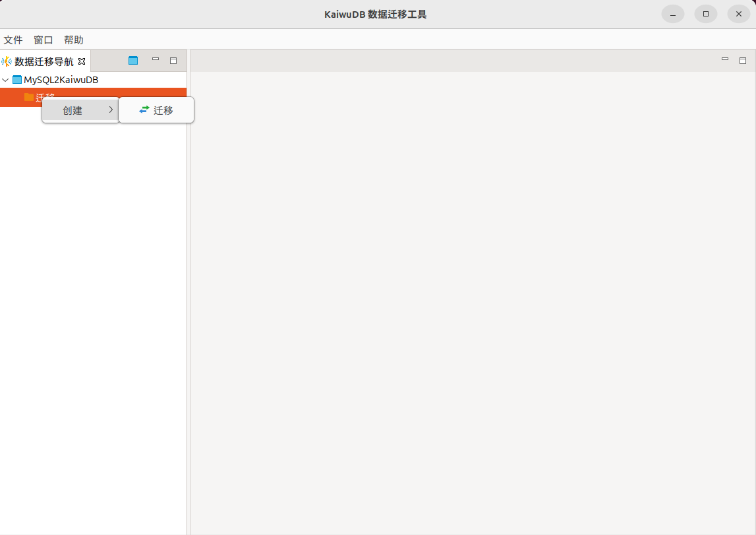Open the 窗口 menu
The width and height of the screenshot is (756, 535).
coord(44,40)
